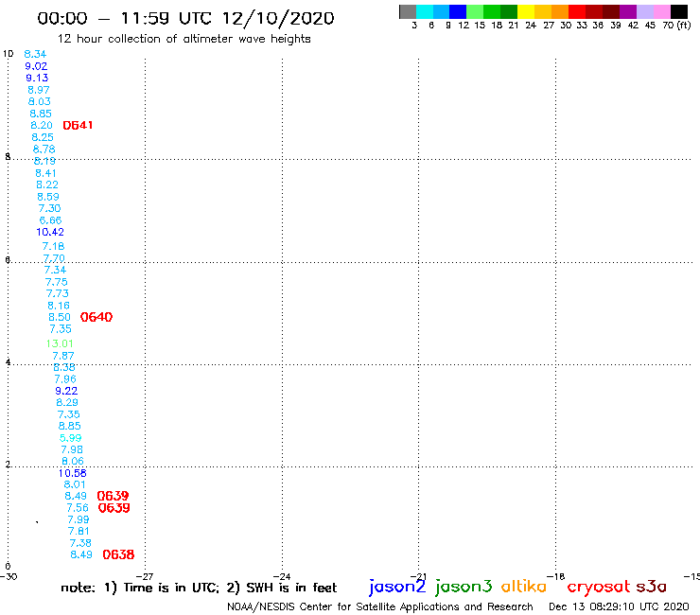Select the chart title with date 12/10/2020

[185, 18]
